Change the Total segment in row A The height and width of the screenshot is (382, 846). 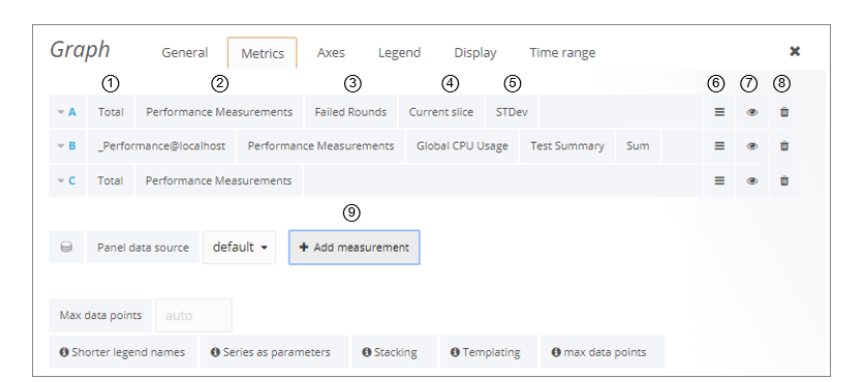click(111, 112)
